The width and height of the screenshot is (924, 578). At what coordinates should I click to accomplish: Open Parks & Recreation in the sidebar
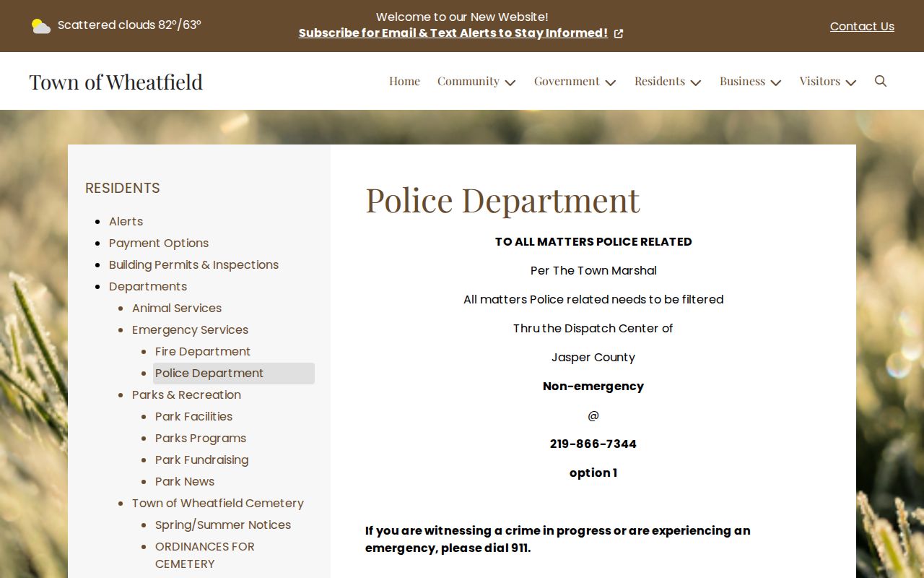186,394
